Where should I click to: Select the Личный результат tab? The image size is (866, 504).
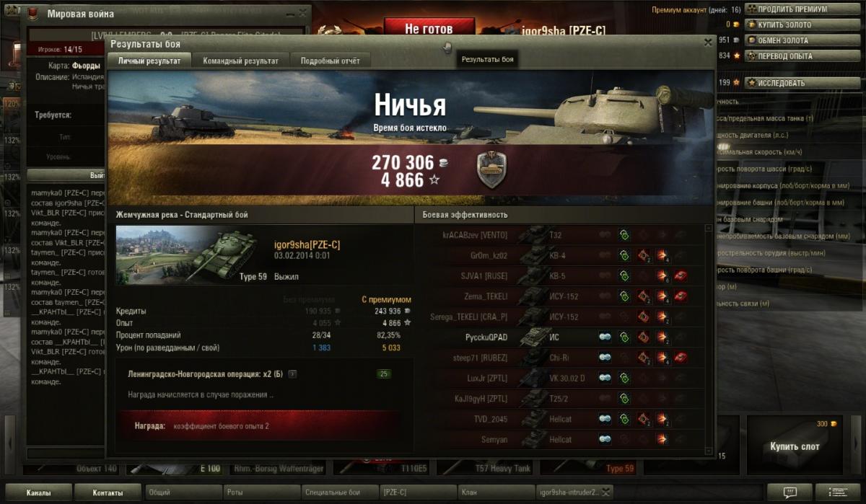click(x=150, y=61)
